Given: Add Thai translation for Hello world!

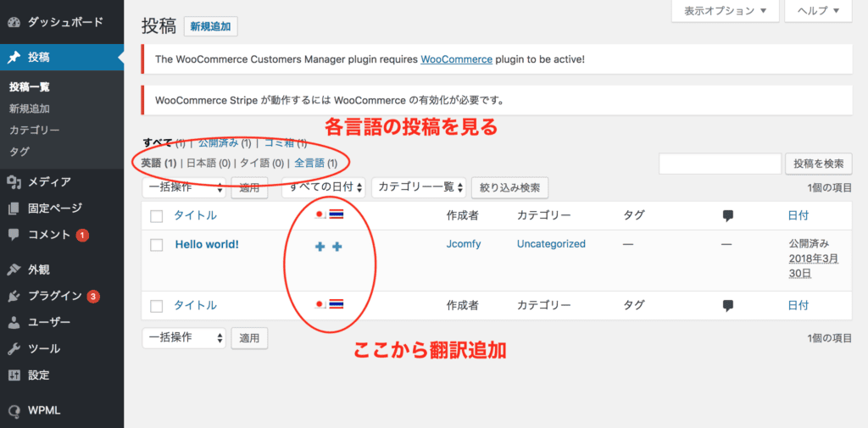Looking at the screenshot, I should [x=337, y=247].
